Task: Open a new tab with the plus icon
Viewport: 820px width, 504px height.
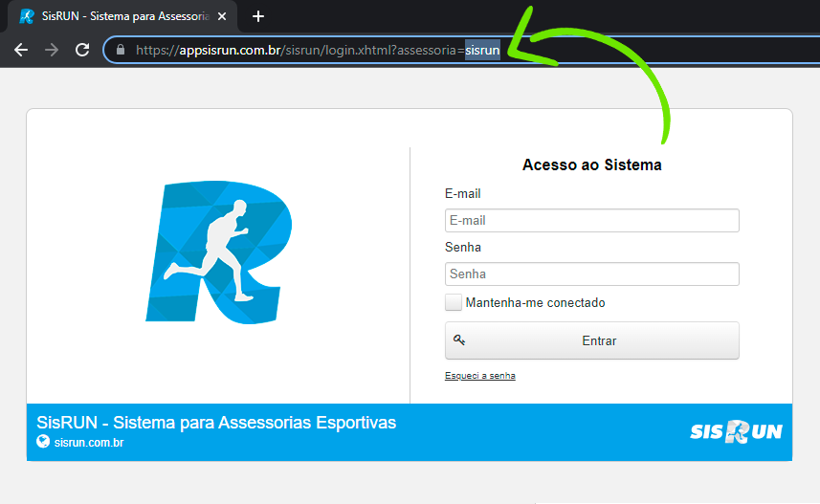Action: 257,16
